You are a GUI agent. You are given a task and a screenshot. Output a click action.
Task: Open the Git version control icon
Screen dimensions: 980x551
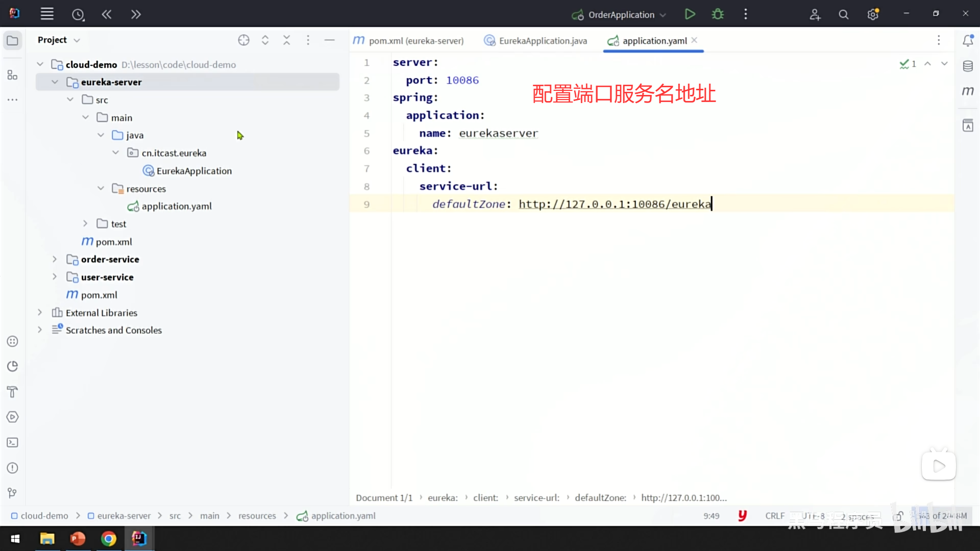12,493
